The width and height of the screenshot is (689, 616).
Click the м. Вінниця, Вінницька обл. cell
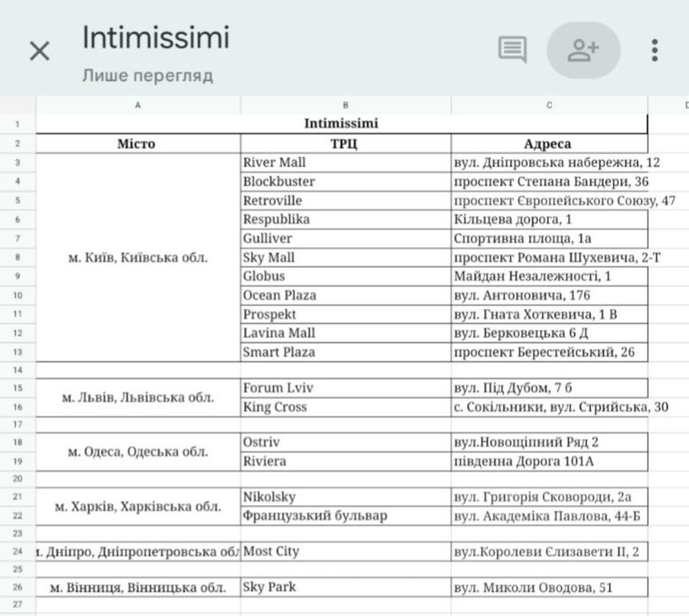[138, 588]
